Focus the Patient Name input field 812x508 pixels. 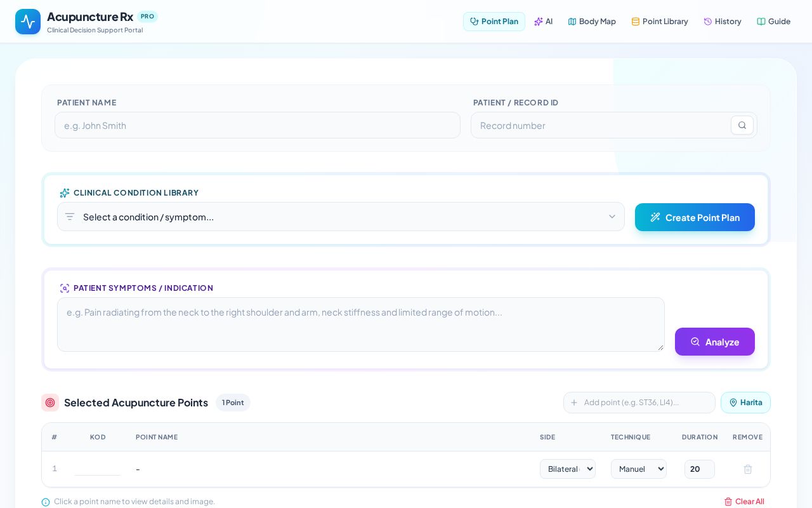258,125
